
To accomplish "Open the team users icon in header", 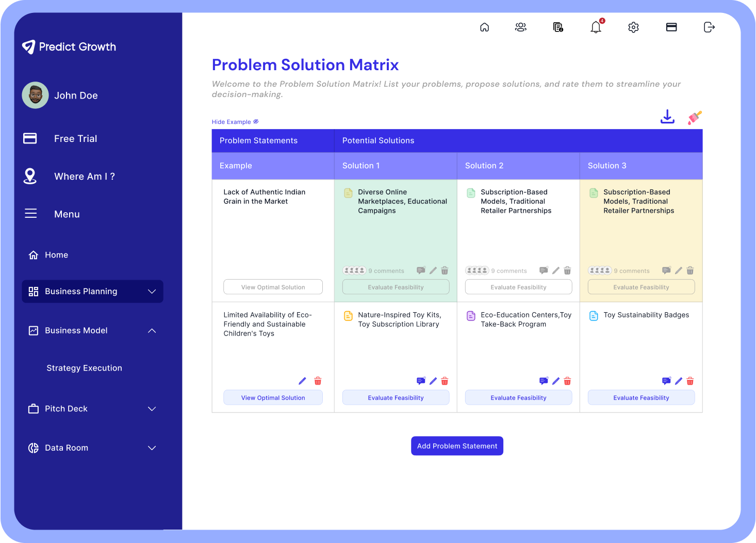I will (x=521, y=27).
